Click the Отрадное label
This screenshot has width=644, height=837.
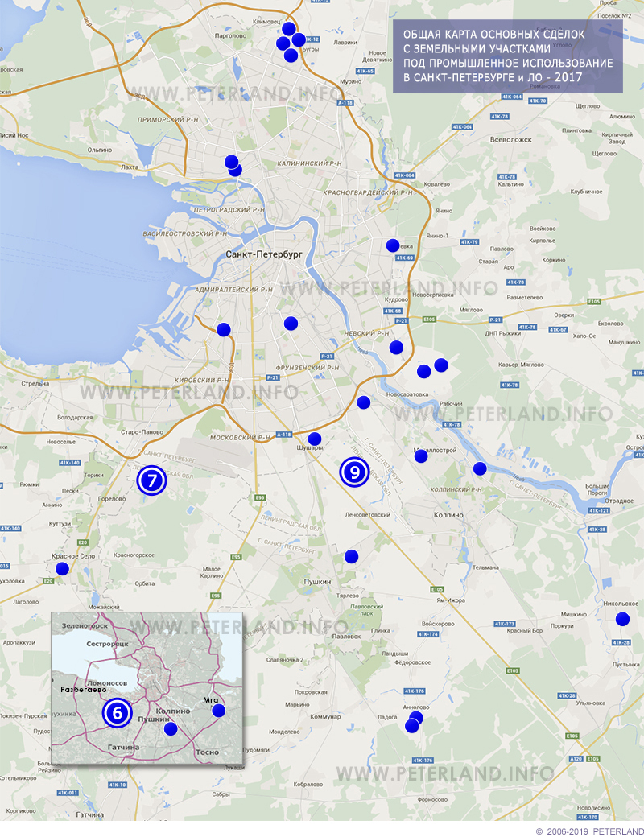pos(619,501)
